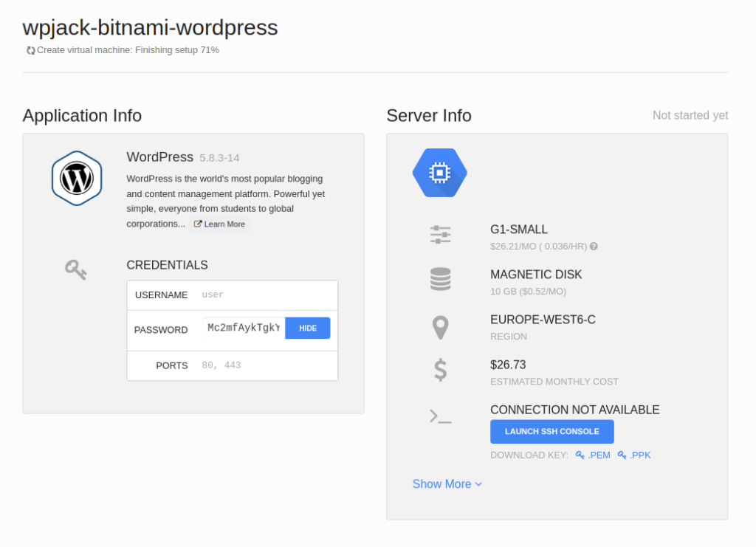Click the SSH terminal prompt icon
This screenshot has height=547, width=756.
coord(440,416)
